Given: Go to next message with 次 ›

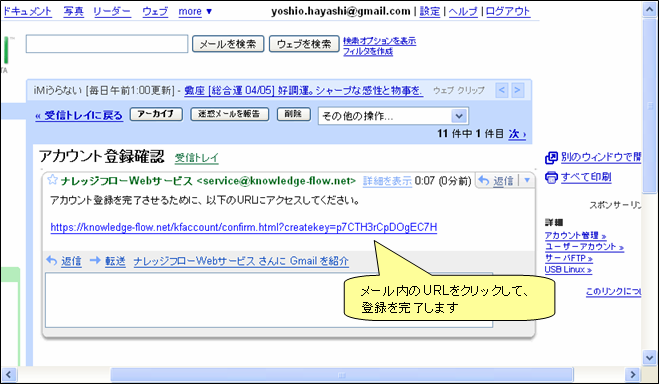Looking at the screenshot, I should [x=517, y=134].
